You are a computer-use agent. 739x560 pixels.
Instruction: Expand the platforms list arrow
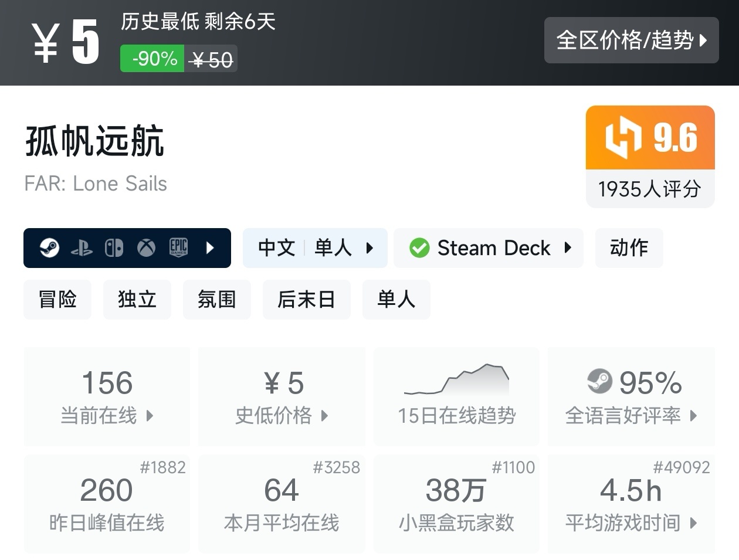(210, 248)
